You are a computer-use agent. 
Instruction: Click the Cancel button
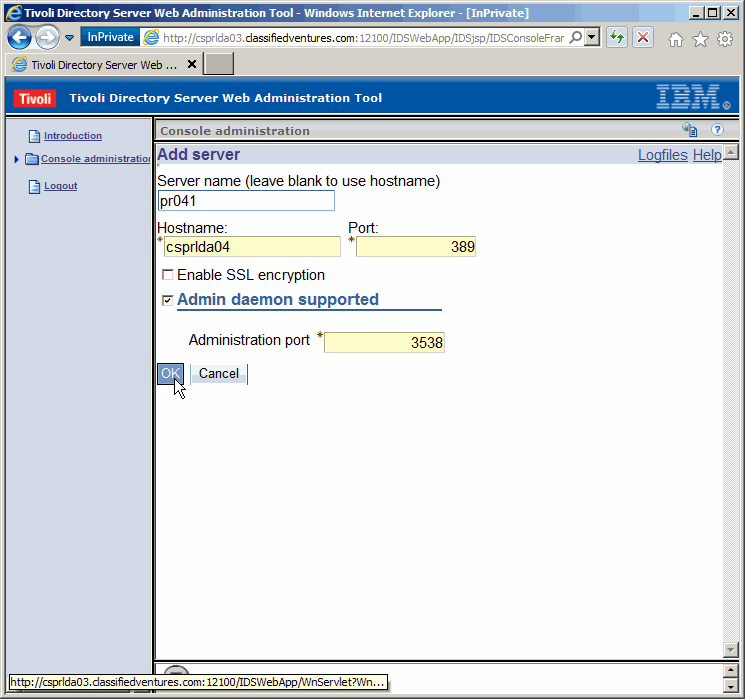218,374
